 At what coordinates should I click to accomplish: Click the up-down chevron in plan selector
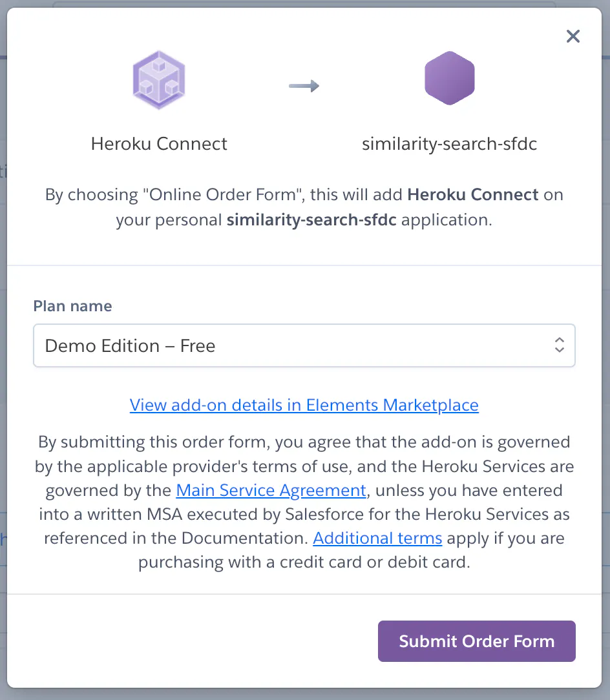pyautogui.click(x=559, y=345)
